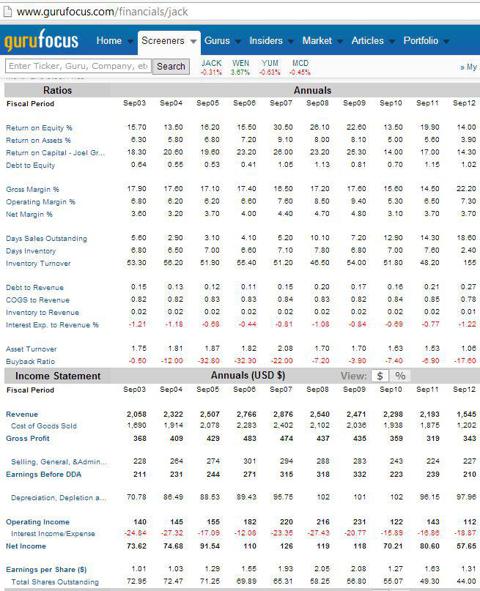
Task: Open Net Margin % row
Action: pyautogui.click(x=29, y=214)
